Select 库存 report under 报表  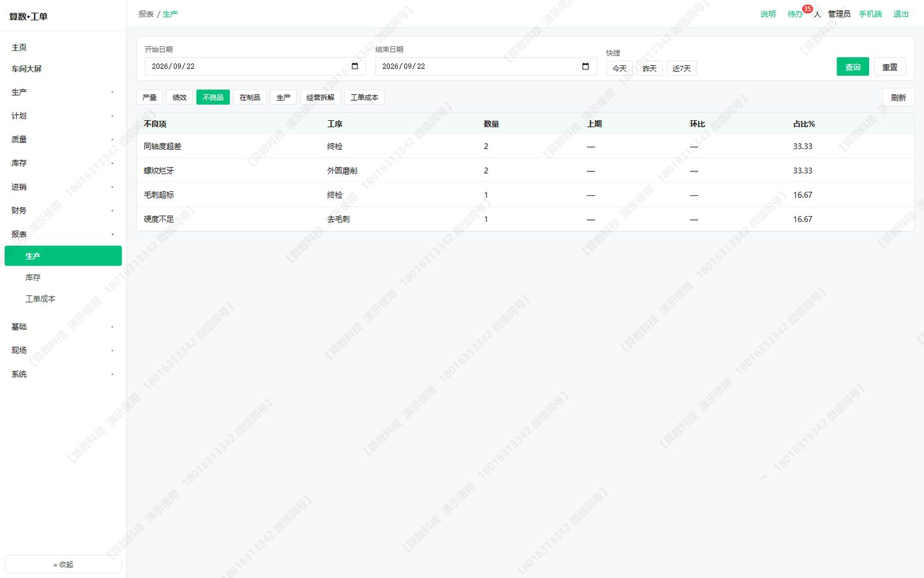pos(63,277)
